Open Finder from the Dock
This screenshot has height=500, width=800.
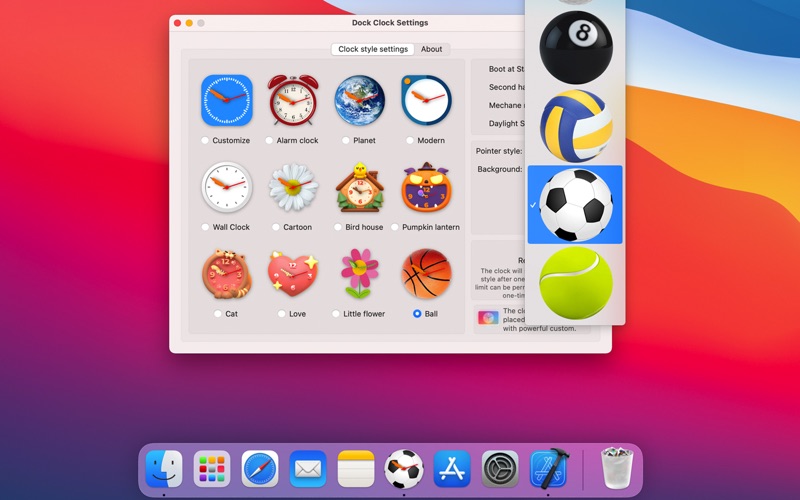(164, 469)
